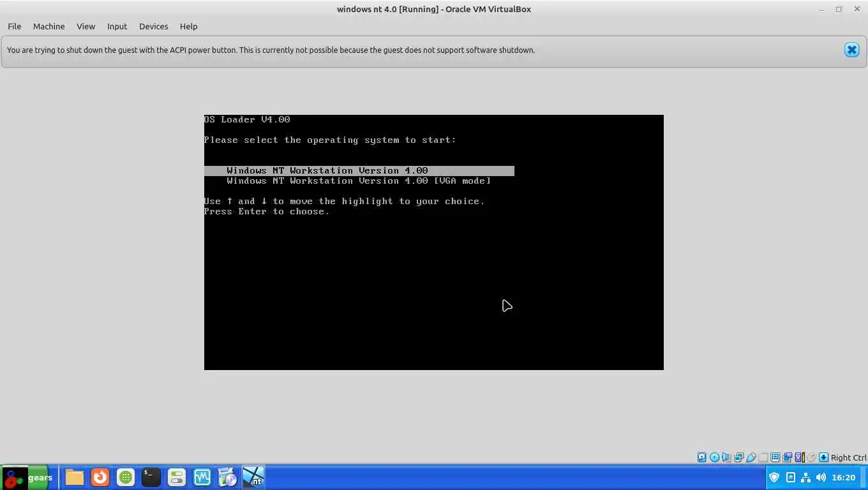868x490 pixels.
Task: Open the software installer disc icon
Action: [228, 477]
